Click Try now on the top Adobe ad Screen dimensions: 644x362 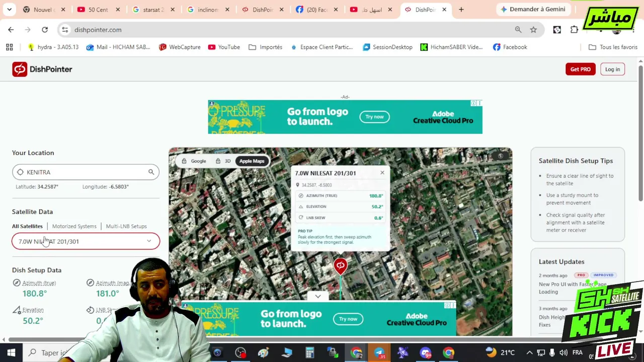tap(374, 117)
